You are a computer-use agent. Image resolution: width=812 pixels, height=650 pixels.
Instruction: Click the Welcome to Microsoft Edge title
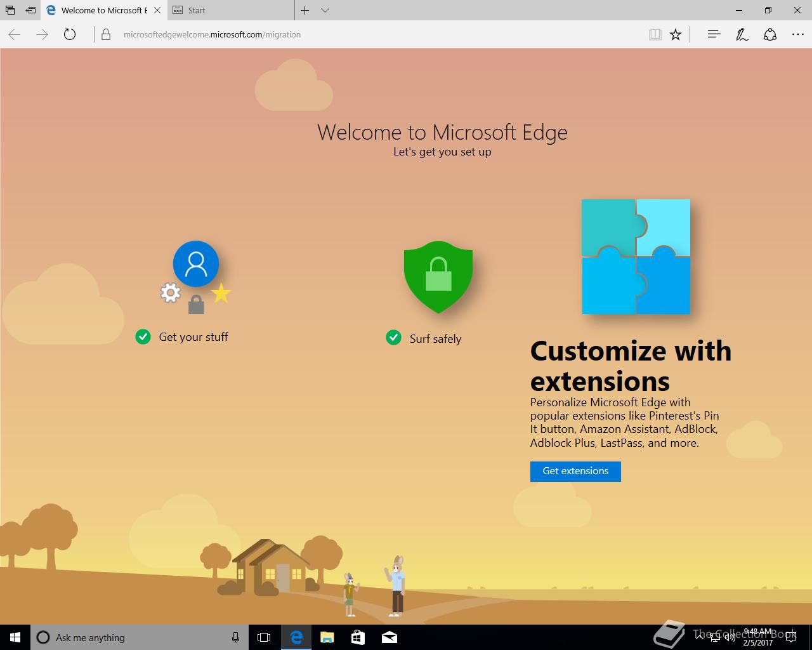pos(442,132)
